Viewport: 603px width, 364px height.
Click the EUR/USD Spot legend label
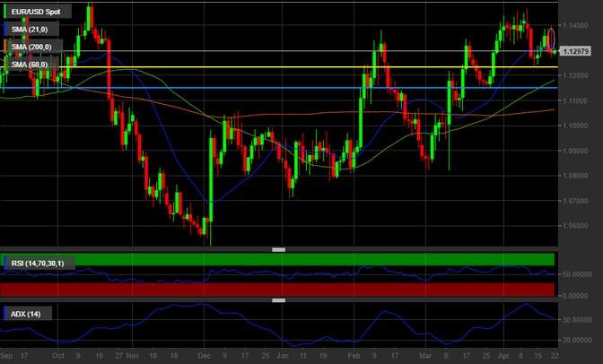38,12
